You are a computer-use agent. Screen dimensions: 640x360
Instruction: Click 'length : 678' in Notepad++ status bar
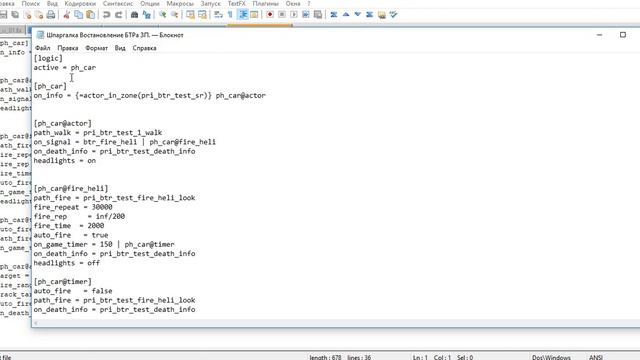coord(325,357)
